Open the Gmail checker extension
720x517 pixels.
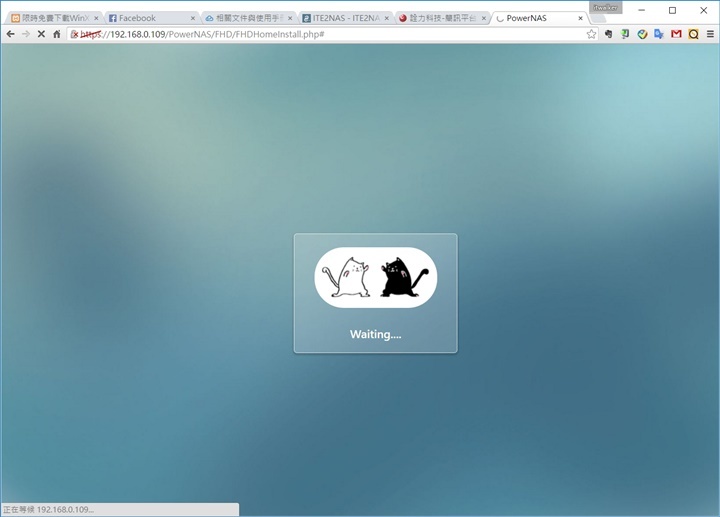(676, 34)
